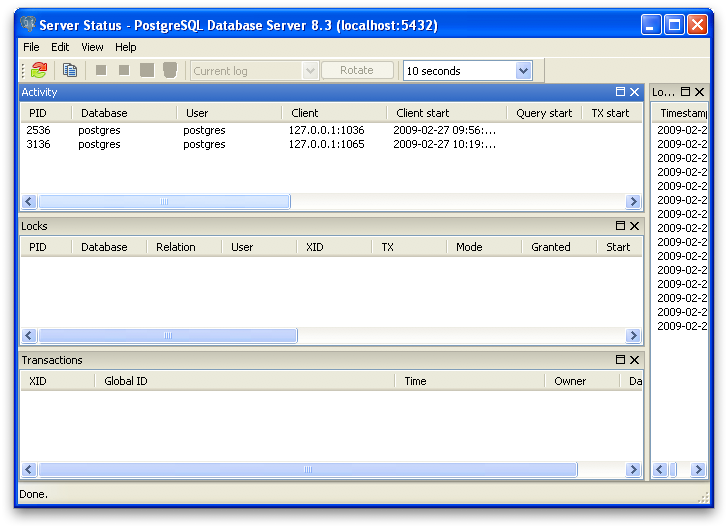Image resolution: width=728 pixels, height=528 pixels.
Task: Open the View menu
Action: coord(92,47)
